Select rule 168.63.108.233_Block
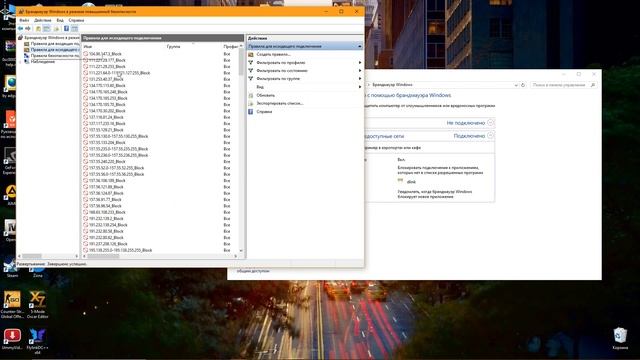Screen dimensions: 640x360 pos(107,212)
